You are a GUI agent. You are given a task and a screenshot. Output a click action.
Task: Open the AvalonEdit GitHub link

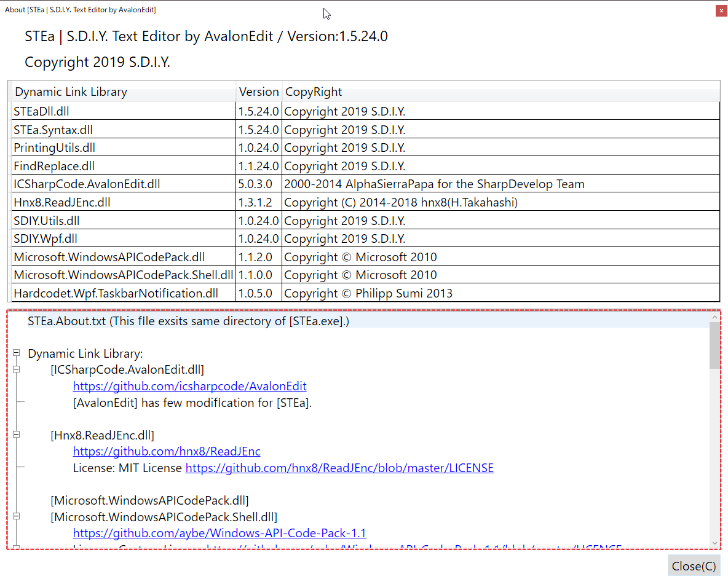tap(189, 386)
